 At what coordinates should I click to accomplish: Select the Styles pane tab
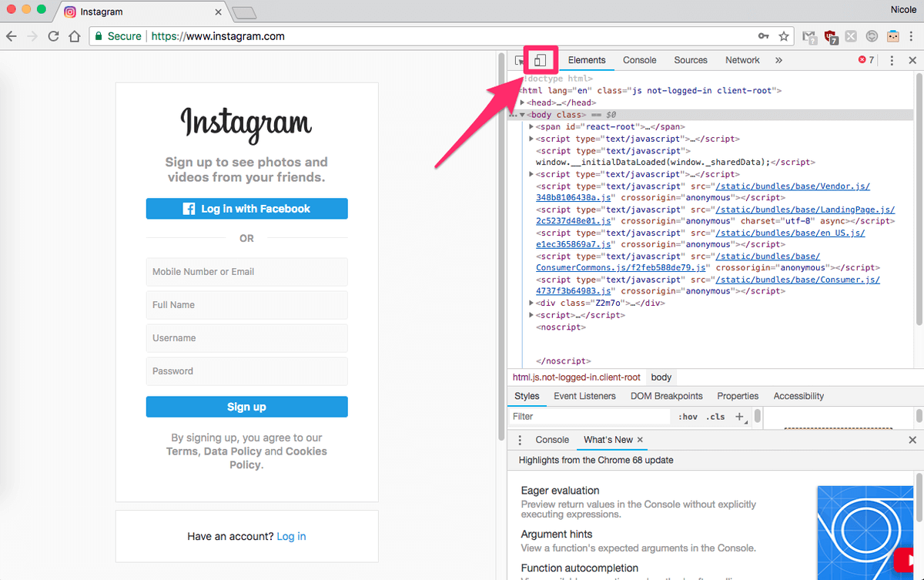[527, 396]
